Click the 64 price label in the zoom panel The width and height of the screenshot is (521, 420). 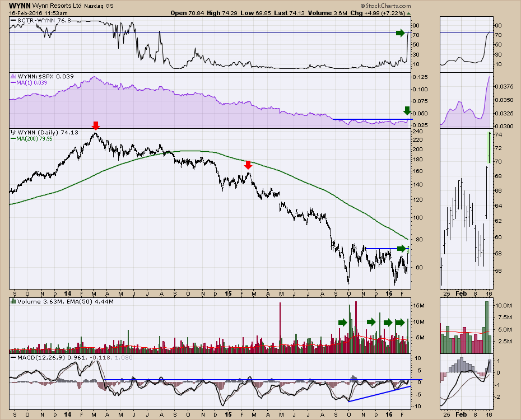(499, 206)
